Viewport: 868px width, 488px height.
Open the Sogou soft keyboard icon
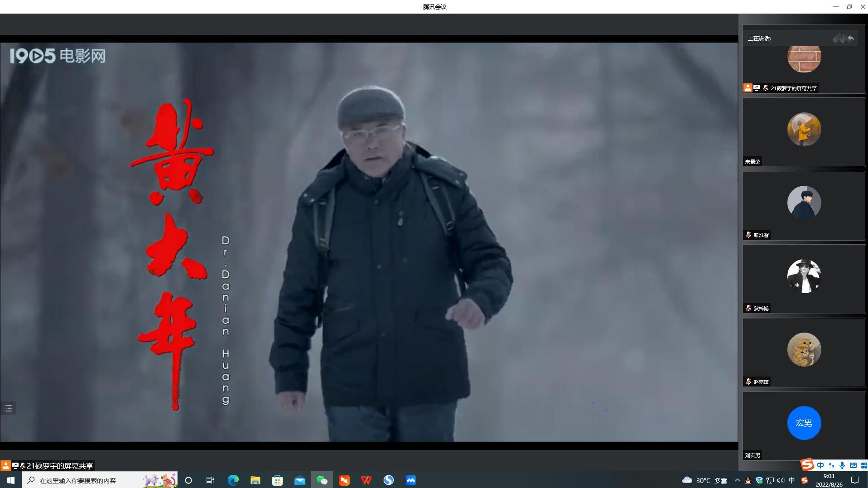point(853,465)
